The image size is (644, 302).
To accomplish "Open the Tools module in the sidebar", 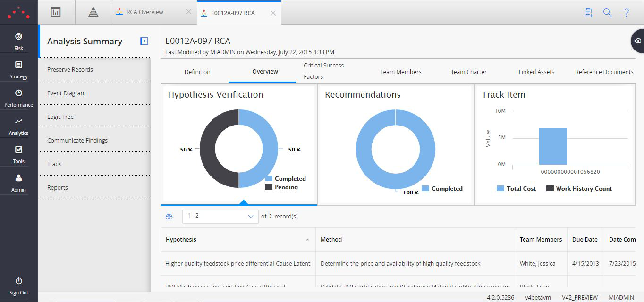I will [x=18, y=155].
